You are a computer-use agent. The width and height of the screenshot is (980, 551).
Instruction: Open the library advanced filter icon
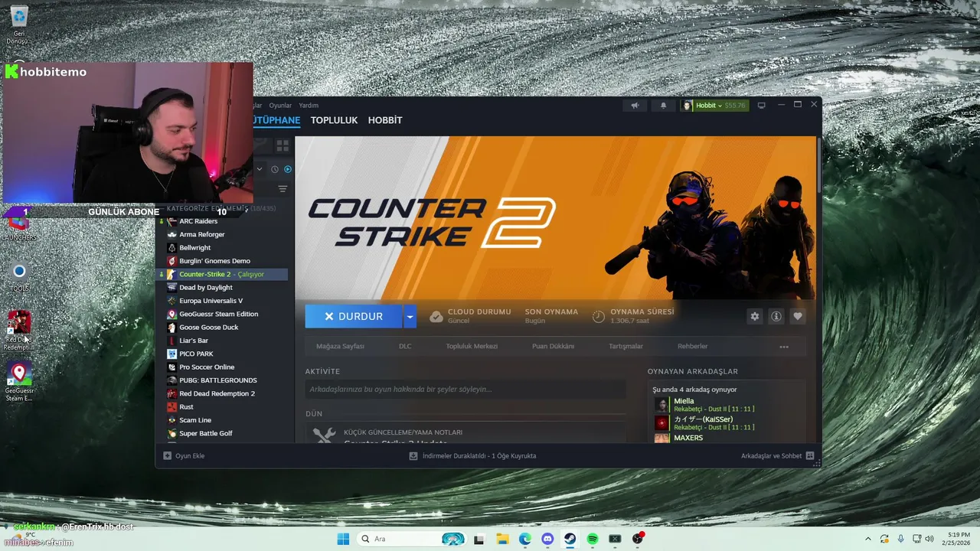283,189
